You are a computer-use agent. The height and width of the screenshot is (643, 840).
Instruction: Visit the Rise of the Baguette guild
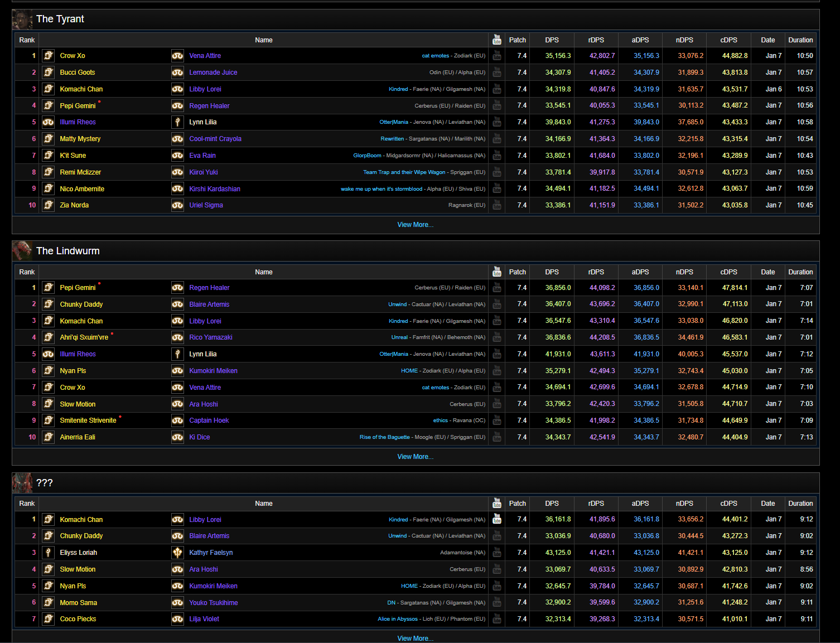(384, 437)
